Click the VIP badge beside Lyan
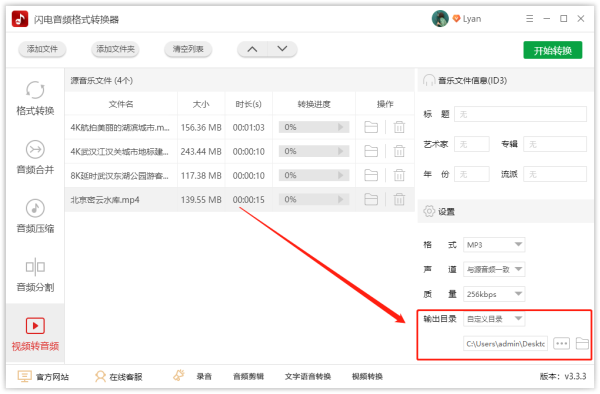 tap(456, 18)
